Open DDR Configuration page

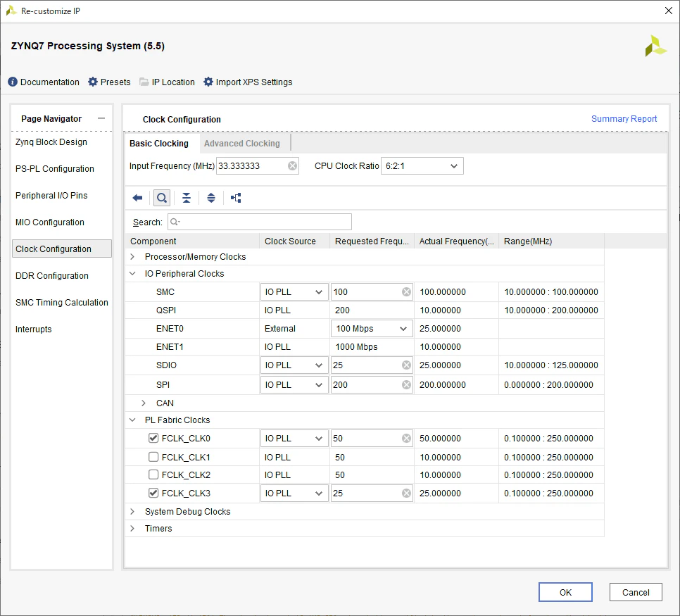(51, 276)
